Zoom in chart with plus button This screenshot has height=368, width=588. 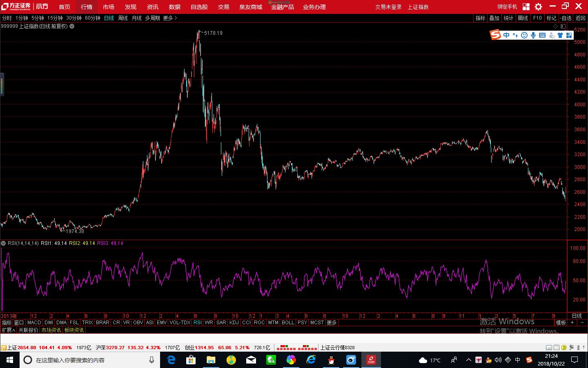click(572, 323)
